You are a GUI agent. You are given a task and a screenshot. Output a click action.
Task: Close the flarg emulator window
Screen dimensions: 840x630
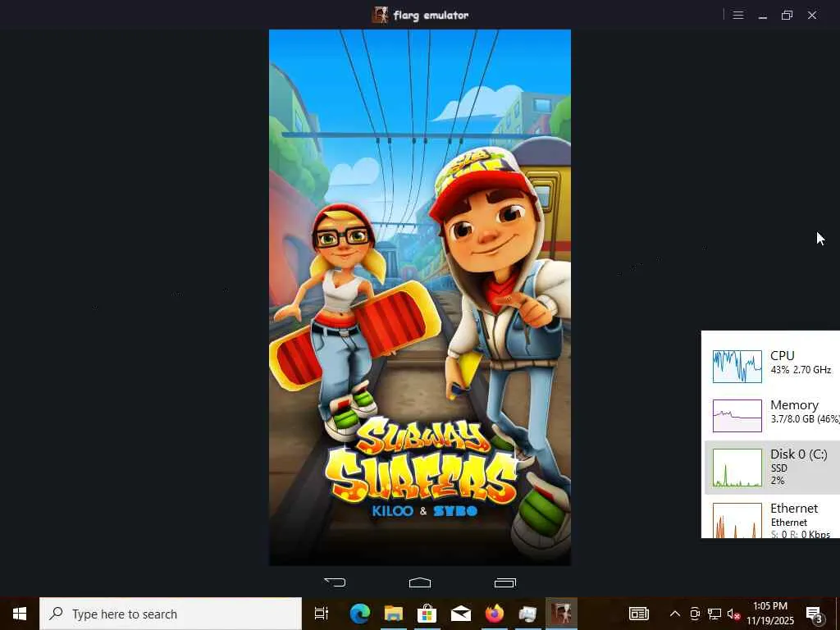(x=812, y=15)
